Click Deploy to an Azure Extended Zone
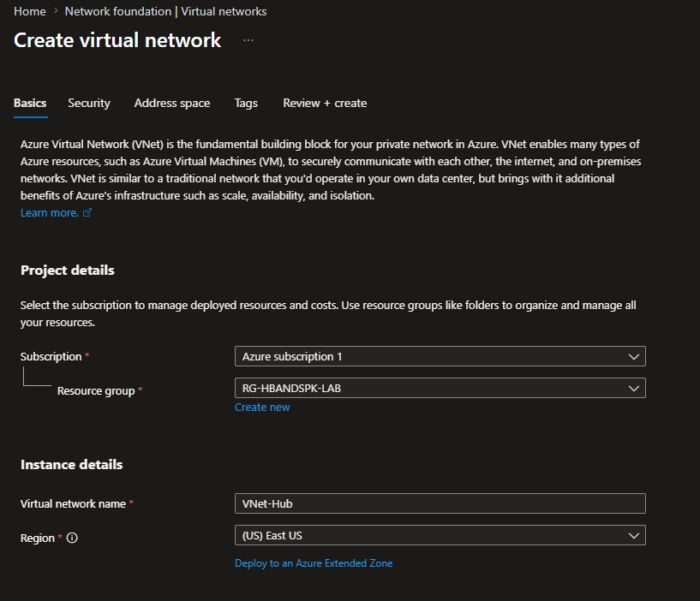 tap(314, 563)
